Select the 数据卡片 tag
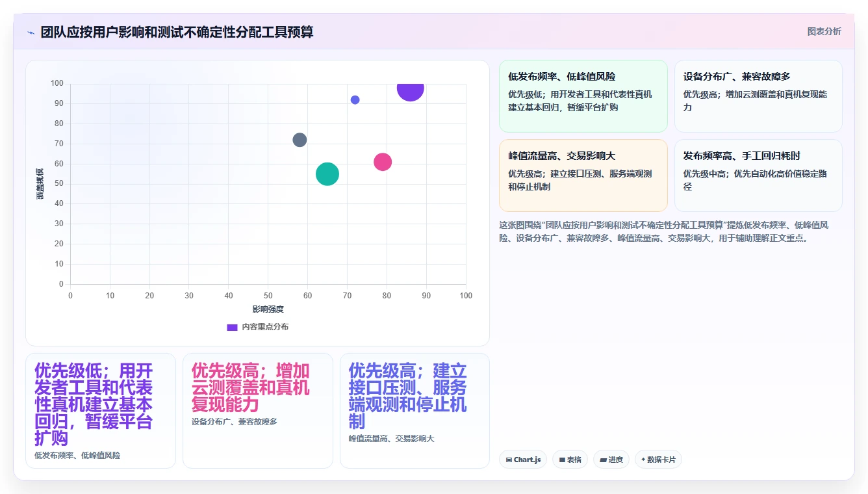 coord(658,460)
